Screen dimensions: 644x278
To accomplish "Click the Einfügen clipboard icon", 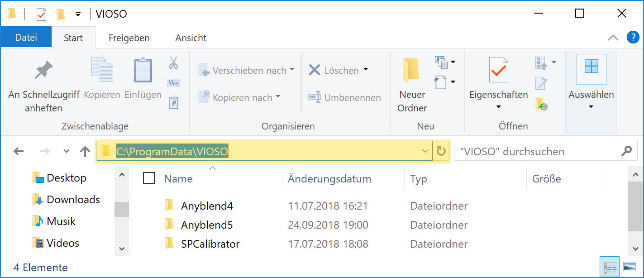I will pyautogui.click(x=143, y=71).
